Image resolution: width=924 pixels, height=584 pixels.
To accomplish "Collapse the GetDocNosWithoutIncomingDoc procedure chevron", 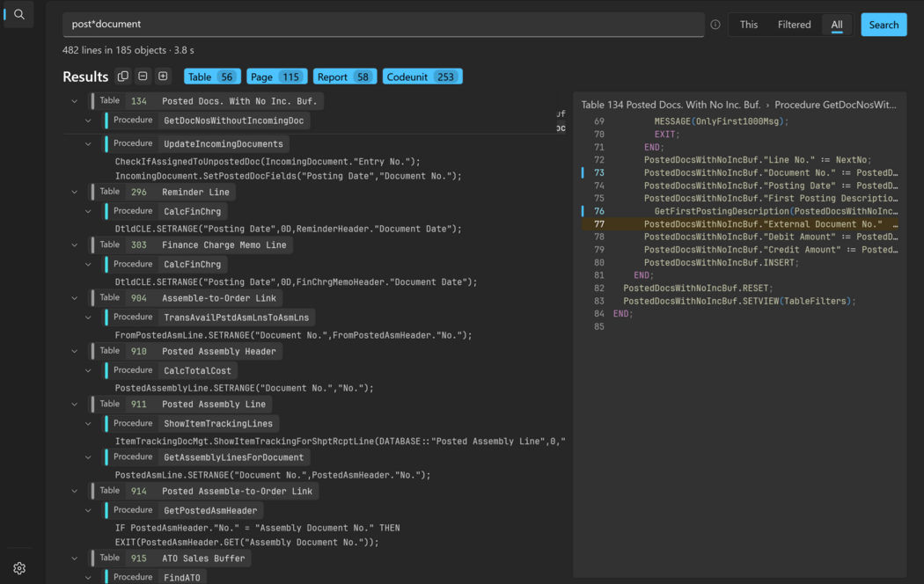I will pos(88,120).
